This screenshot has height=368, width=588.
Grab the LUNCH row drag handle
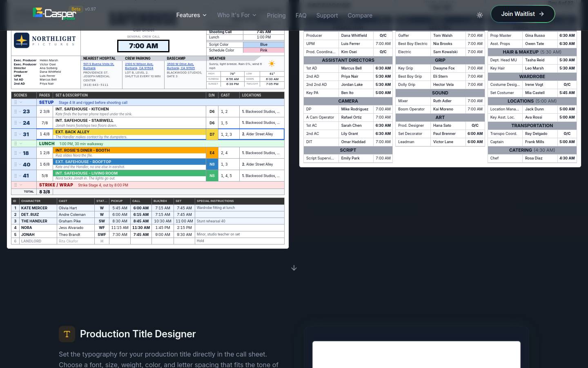point(16,144)
